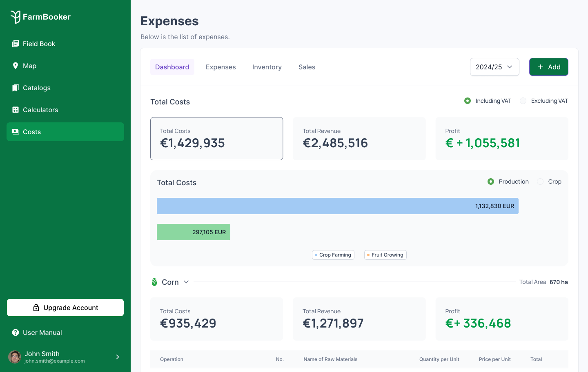Click the green corn crop icon

click(x=154, y=282)
